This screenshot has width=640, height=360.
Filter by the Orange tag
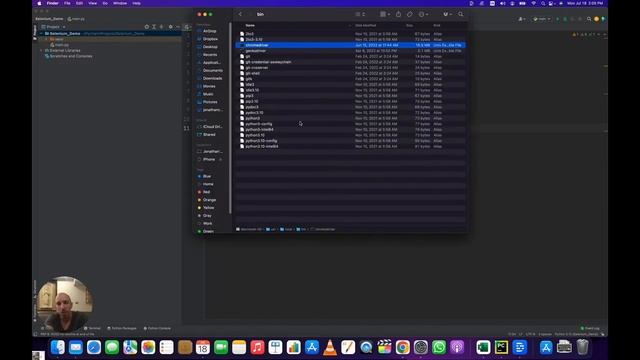[209, 200]
